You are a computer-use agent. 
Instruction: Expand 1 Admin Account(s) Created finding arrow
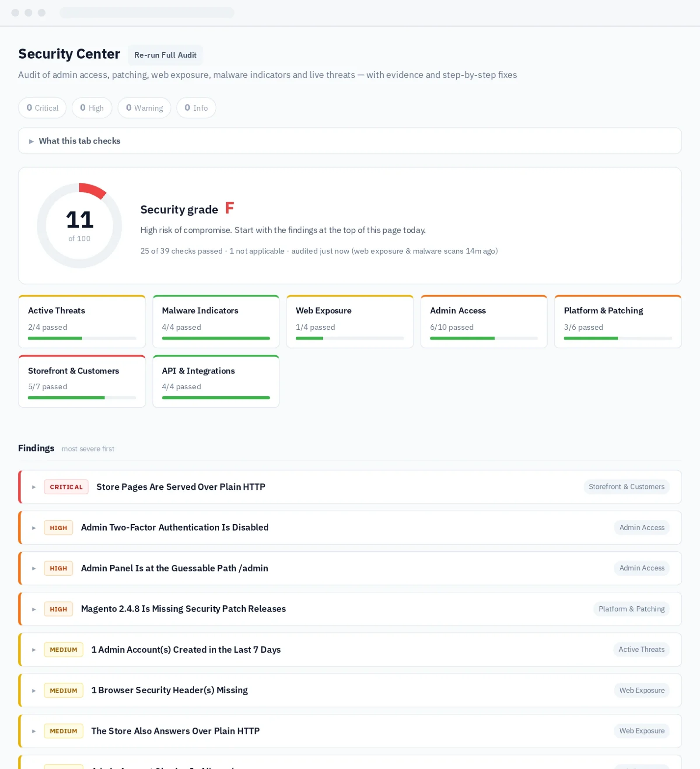point(34,650)
